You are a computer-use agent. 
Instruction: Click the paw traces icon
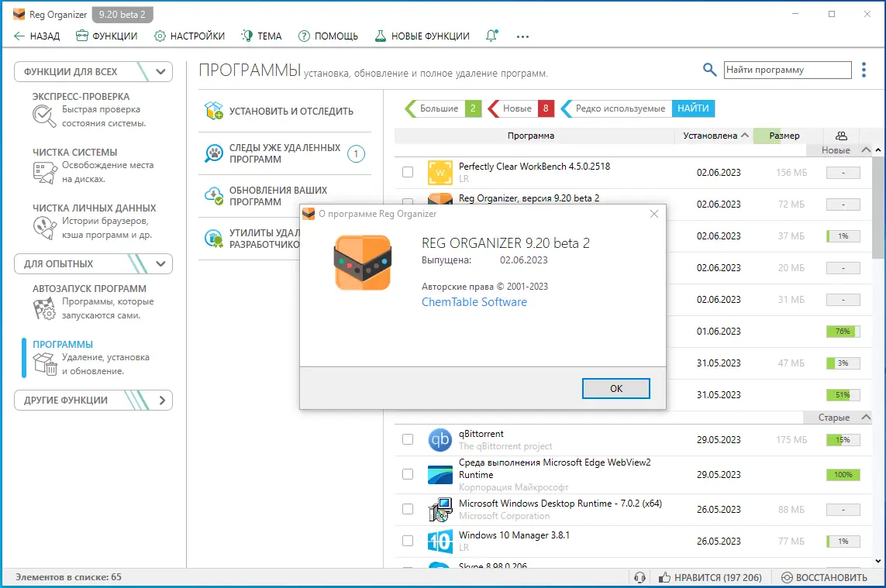pos(214,153)
